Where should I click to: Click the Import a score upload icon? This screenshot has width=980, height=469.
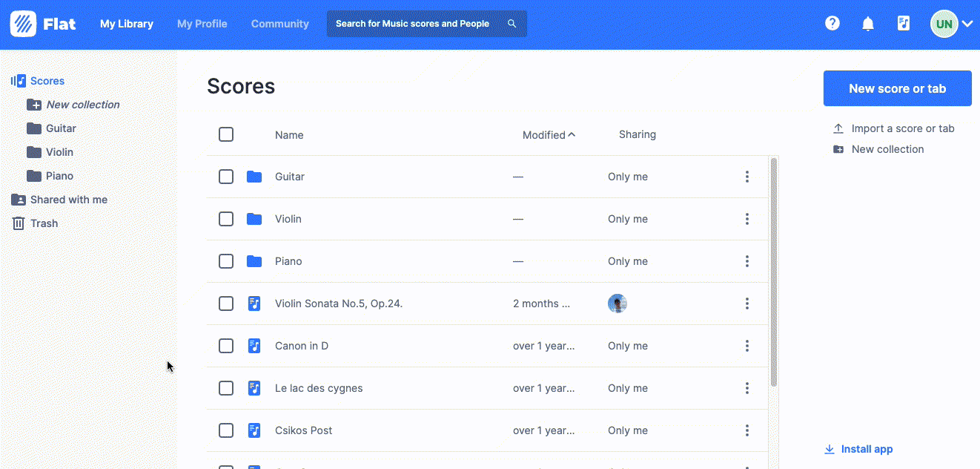tap(838, 128)
